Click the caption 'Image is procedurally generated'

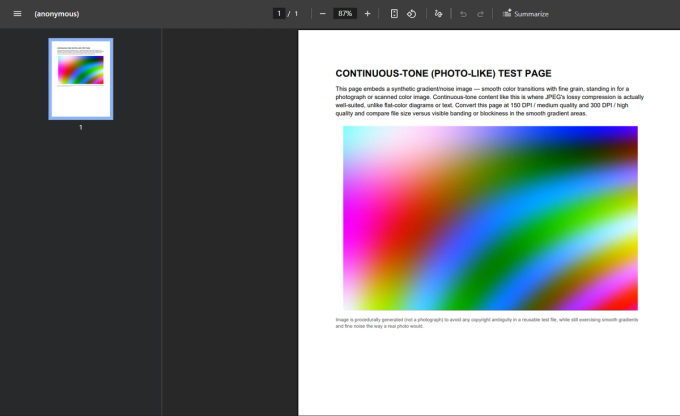tap(487, 323)
